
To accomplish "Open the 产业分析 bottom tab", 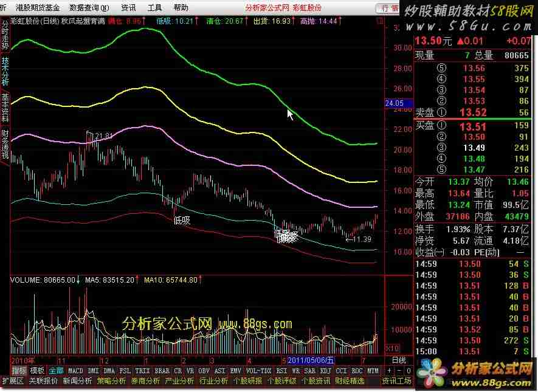I will [179, 381].
